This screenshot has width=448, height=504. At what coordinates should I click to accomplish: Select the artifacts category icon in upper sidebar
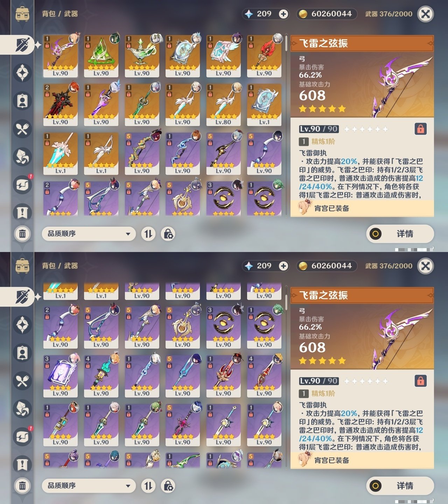pyautogui.click(x=22, y=73)
